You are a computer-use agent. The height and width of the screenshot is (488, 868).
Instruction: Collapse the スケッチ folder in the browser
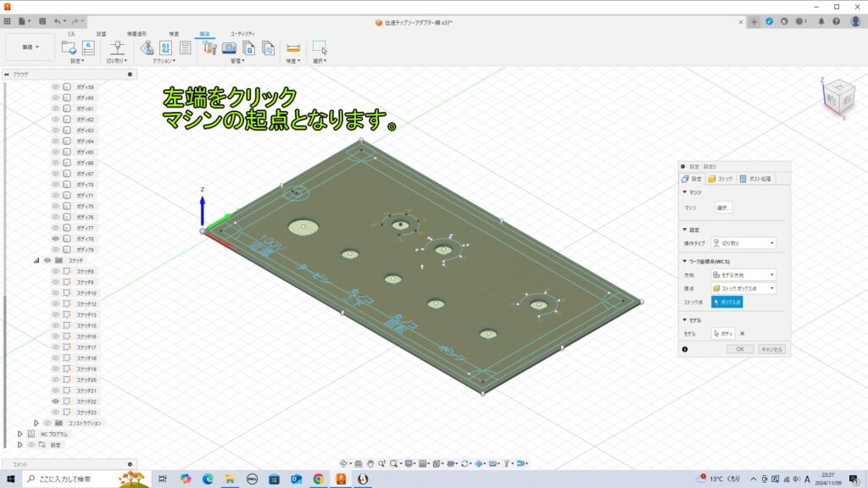pyautogui.click(x=36, y=261)
